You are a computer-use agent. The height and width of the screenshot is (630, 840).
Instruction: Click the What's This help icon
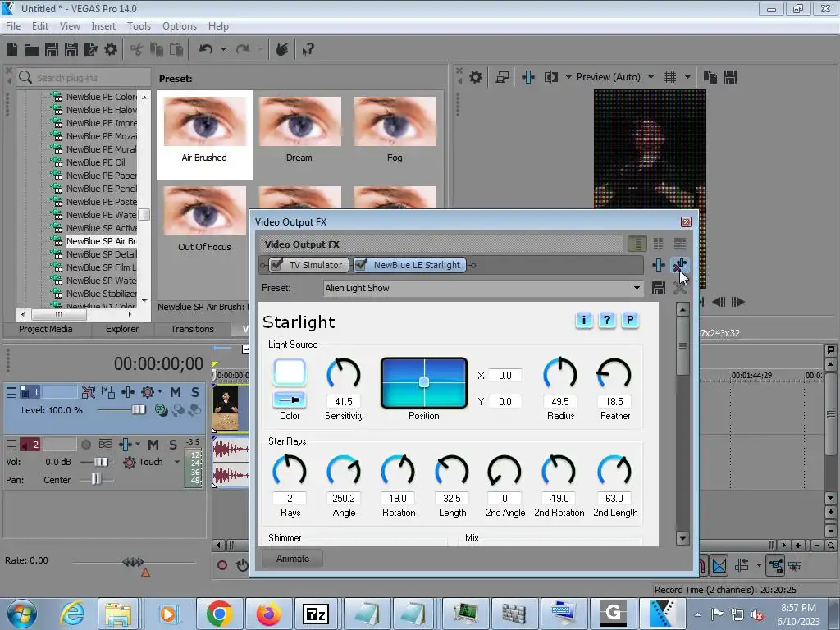[308, 49]
